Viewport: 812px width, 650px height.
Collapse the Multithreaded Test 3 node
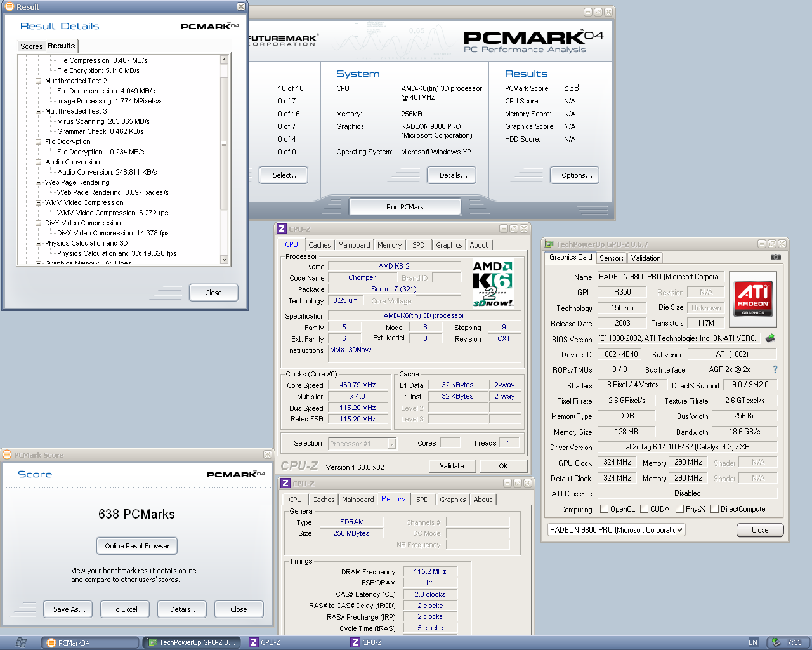38,111
